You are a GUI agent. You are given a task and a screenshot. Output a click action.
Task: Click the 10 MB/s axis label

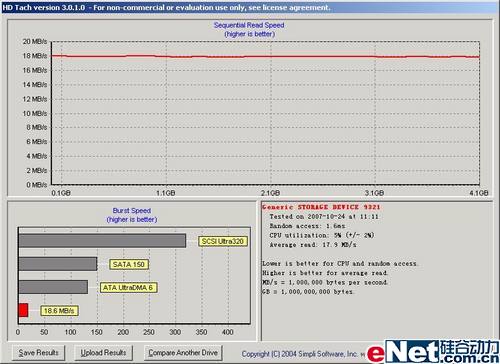[35, 113]
